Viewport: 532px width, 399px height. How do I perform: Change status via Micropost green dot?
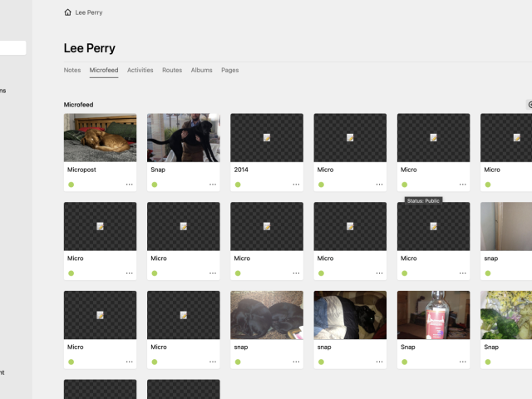tap(71, 185)
